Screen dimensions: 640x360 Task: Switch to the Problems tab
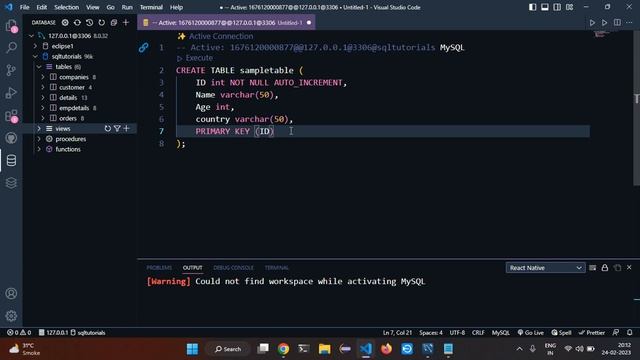tap(159, 268)
